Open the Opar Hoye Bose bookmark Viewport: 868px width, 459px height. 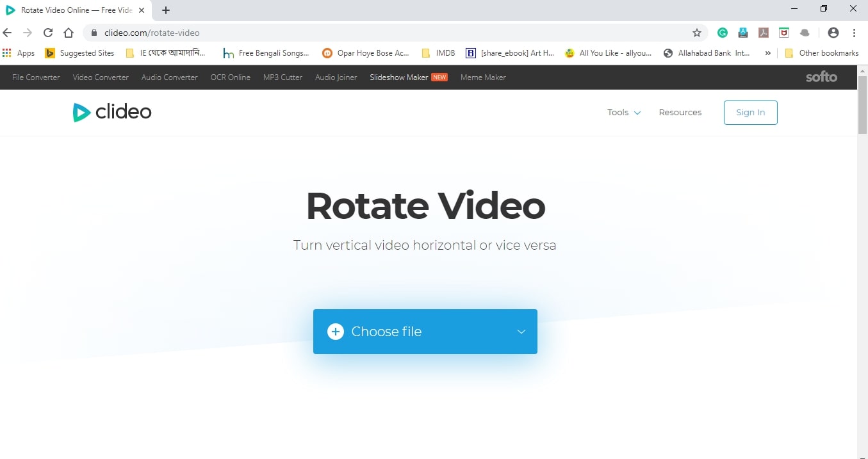[x=365, y=53]
